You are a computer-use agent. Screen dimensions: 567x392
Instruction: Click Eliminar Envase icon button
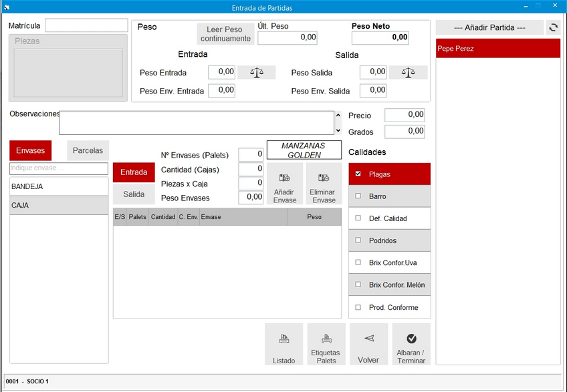coord(324,184)
